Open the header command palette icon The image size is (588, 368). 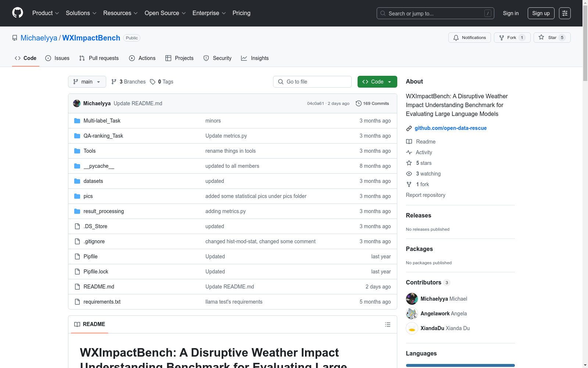pyautogui.click(x=565, y=13)
